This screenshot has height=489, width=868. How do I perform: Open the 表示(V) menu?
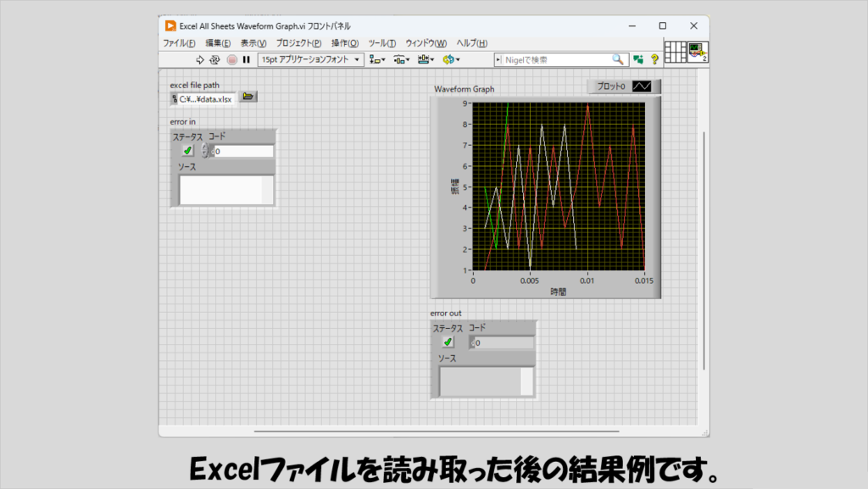253,43
